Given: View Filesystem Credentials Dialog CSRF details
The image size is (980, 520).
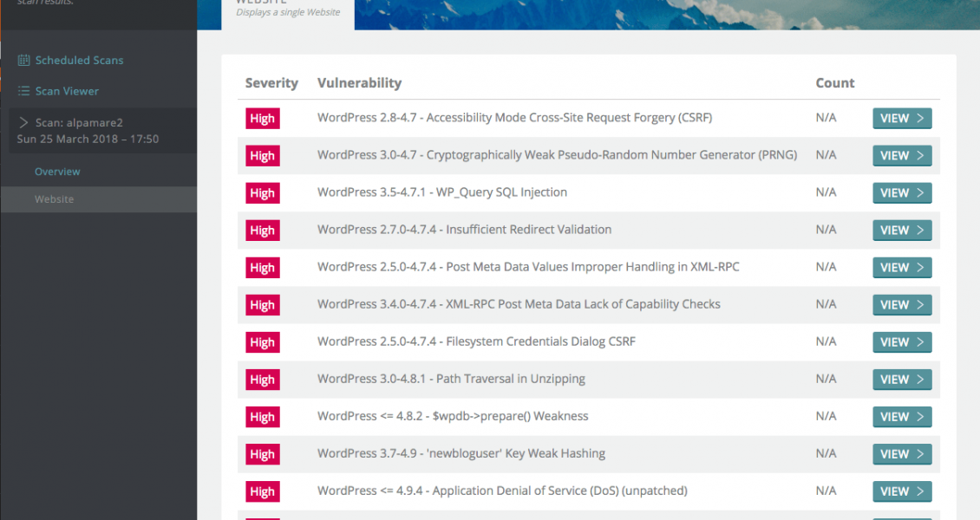Looking at the screenshot, I should 902,342.
